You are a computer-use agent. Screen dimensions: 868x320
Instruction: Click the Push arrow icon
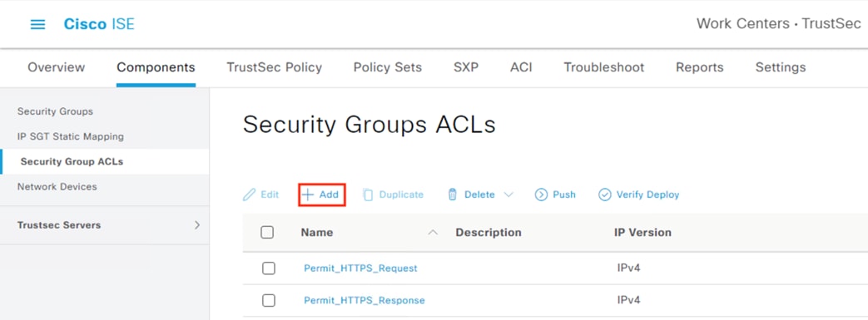[x=541, y=194]
